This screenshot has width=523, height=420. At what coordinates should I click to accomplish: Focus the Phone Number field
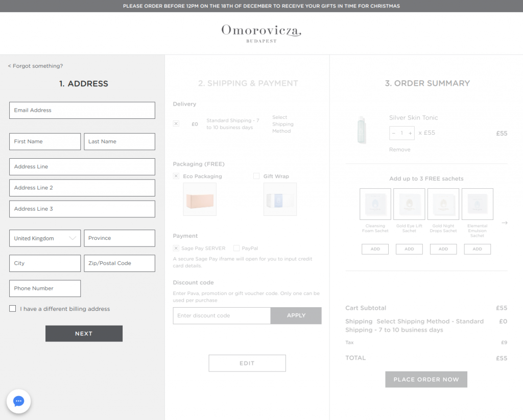[45, 288]
